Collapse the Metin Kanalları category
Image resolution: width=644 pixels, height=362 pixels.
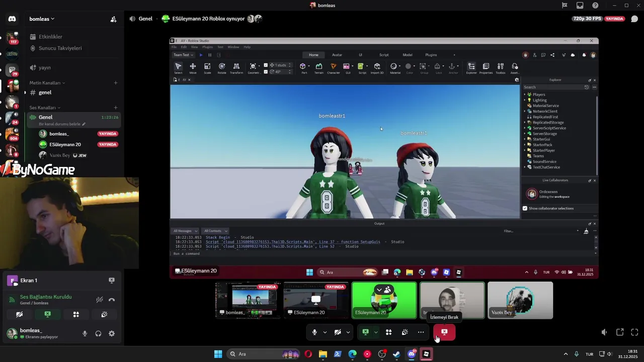(x=47, y=83)
